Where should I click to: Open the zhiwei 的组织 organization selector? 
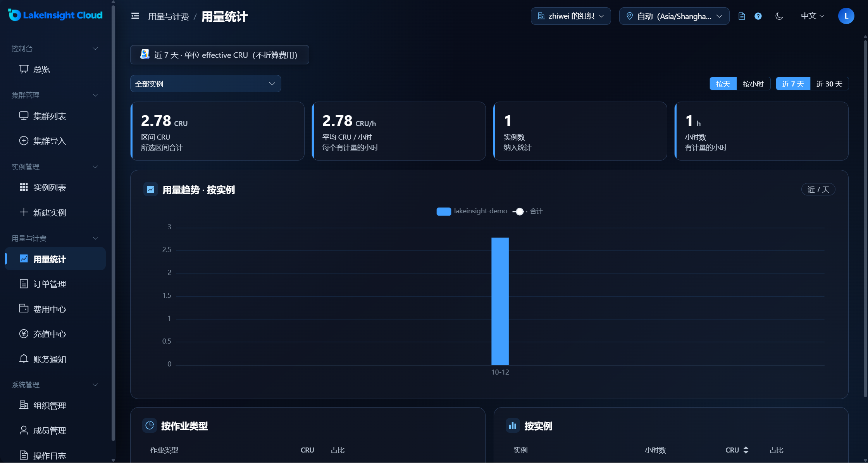pyautogui.click(x=570, y=16)
